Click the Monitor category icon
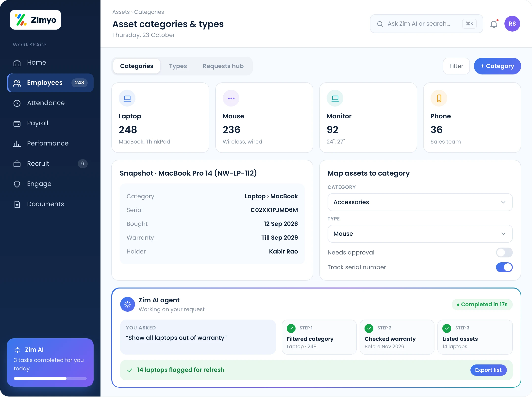 tap(335, 98)
